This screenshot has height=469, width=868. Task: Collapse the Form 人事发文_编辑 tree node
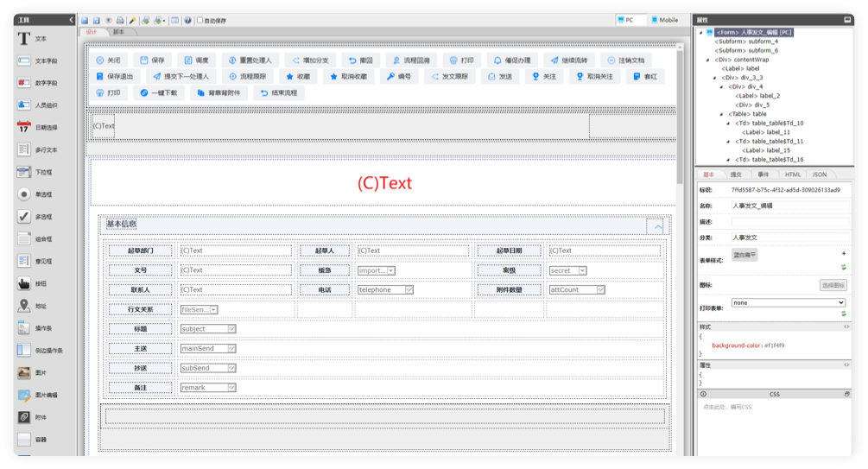[x=700, y=33]
